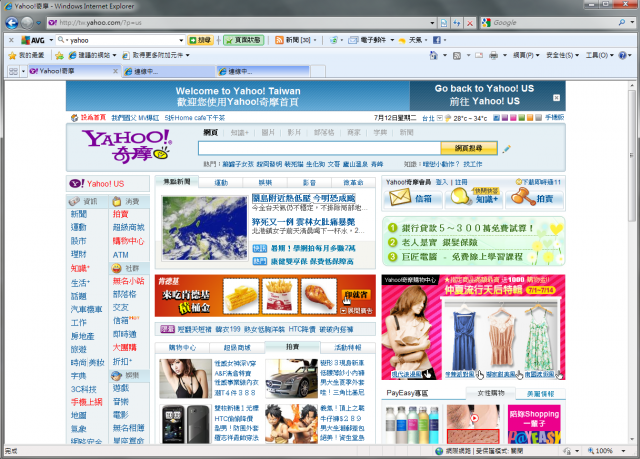Select the 超級商城 shopping tab
This screenshot has height=459, width=640.
click(237, 348)
